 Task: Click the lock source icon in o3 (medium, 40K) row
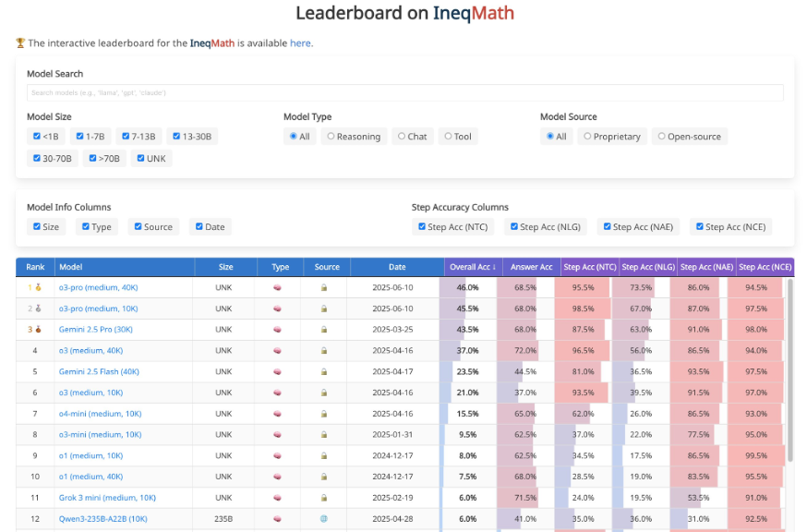(x=324, y=351)
